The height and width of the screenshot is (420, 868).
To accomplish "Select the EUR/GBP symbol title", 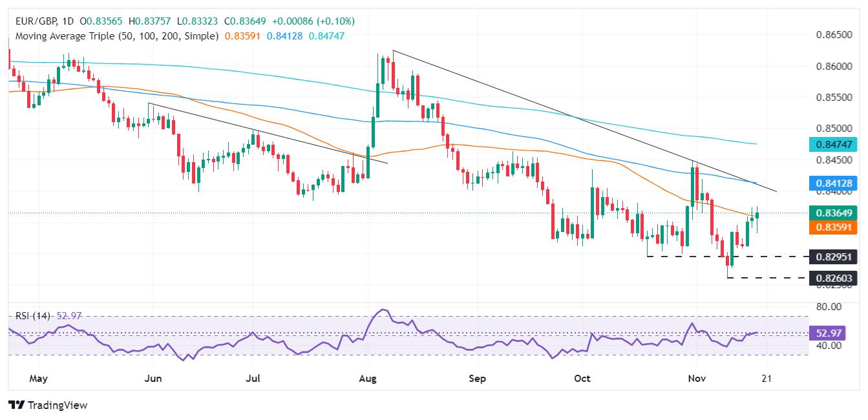I will coord(34,21).
